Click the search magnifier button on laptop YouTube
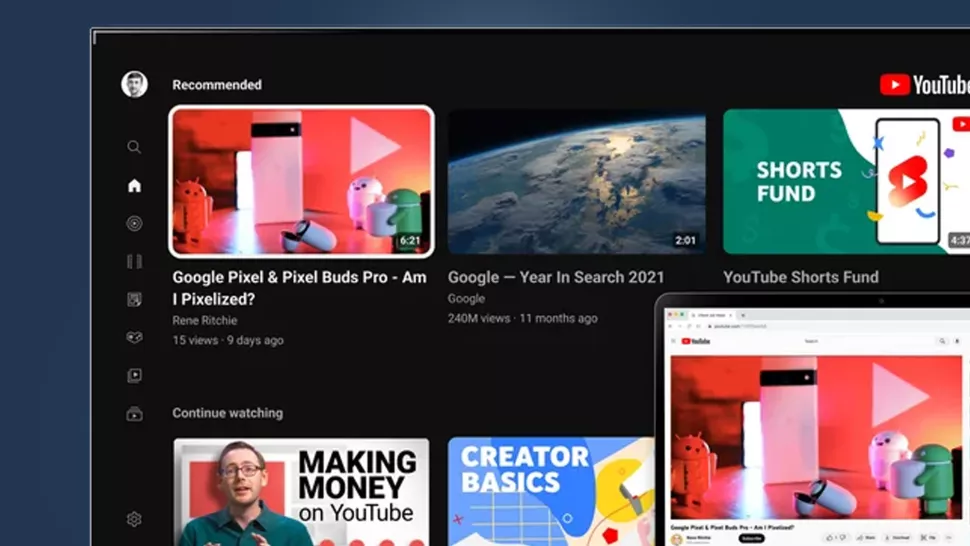 (942, 341)
